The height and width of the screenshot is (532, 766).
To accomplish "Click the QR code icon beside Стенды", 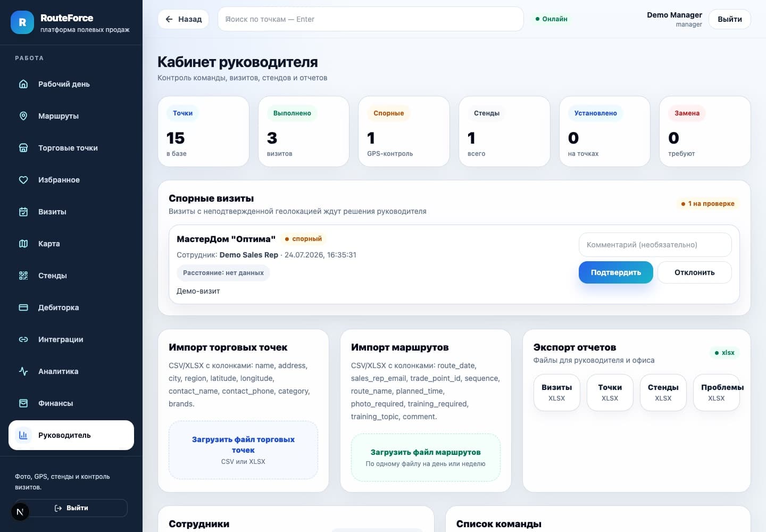I will coord(23,276).
